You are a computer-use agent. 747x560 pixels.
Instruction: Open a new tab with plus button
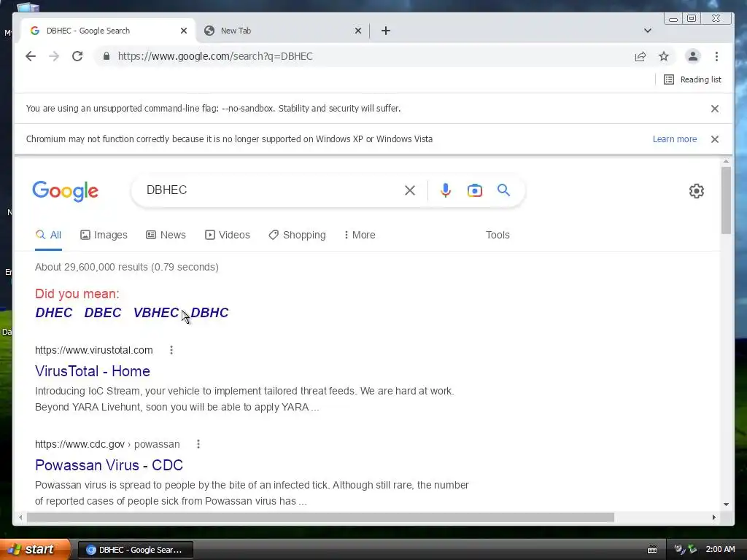[386, 31]
